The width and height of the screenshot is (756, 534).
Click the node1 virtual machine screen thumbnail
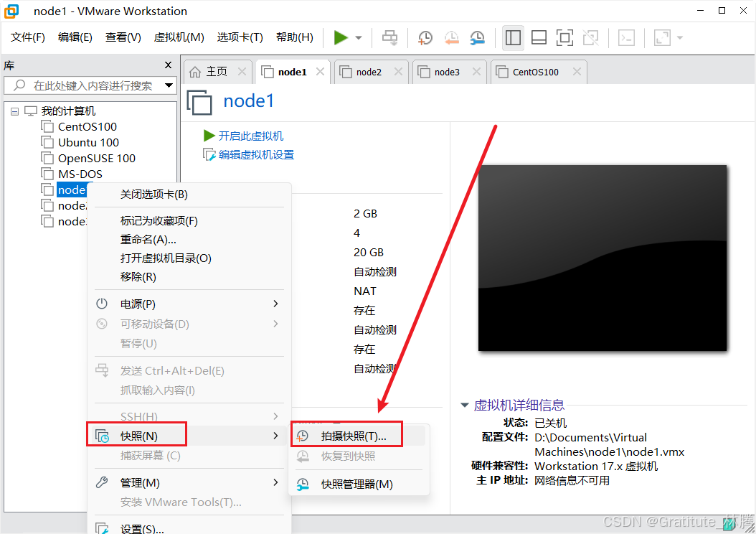[x=603, y=258]
